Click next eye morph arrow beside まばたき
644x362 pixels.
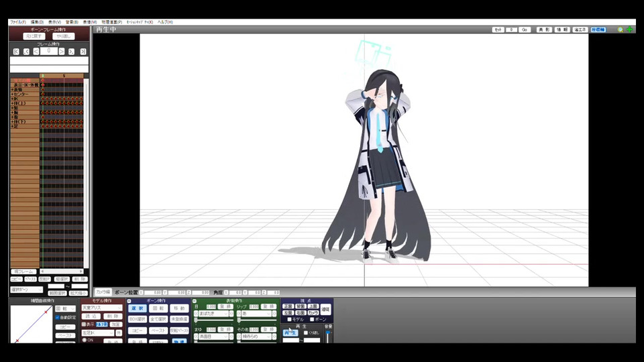point(231,314)
